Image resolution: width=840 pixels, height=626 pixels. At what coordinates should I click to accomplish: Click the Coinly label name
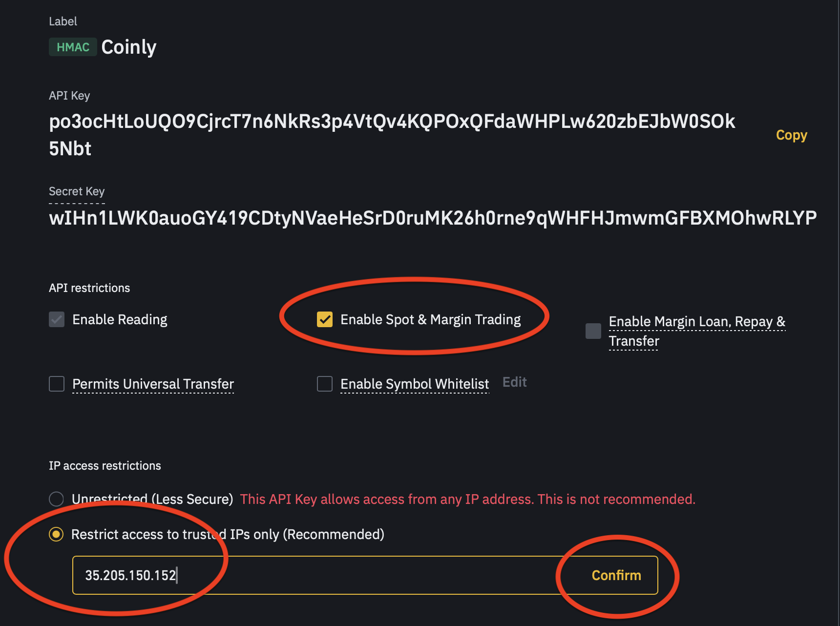[x=128, y=47]
